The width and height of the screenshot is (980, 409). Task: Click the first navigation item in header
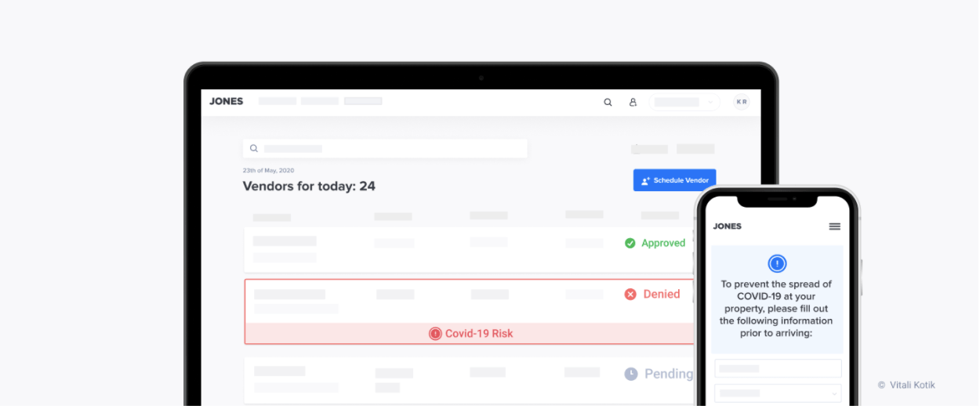pyautogui.click(x=278, y=101)
